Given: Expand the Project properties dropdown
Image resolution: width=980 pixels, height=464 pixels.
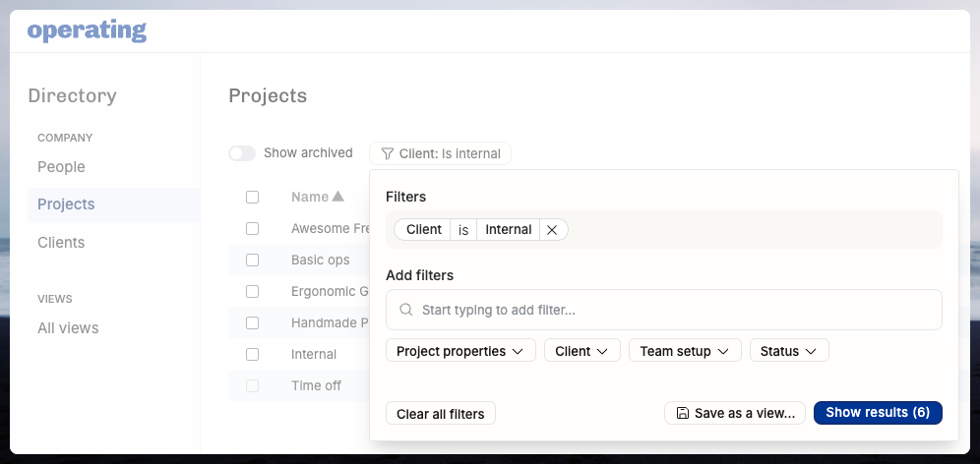Looking at the screenshot, I should [x=459, y=351].
